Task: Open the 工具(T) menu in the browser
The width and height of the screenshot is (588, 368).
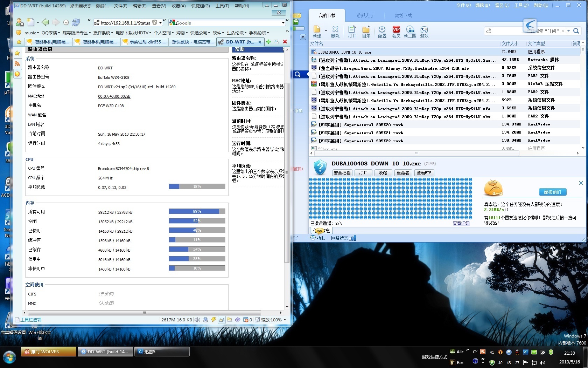Action: click(222, 6)
